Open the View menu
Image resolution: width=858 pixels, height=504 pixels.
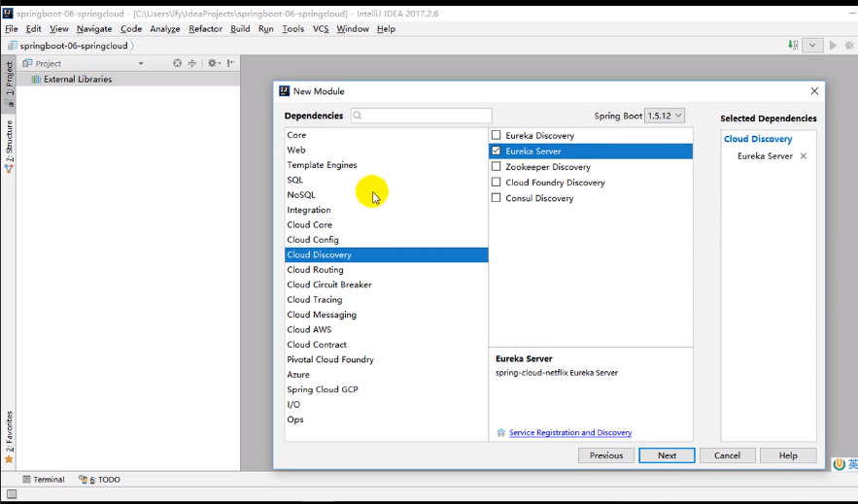59,29
